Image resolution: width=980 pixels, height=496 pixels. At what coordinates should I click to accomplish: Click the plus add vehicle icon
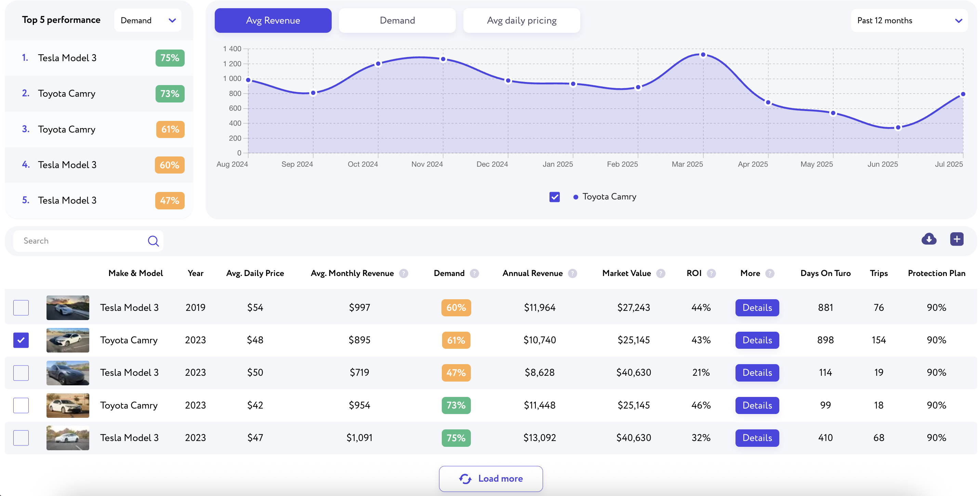[956, 239]
